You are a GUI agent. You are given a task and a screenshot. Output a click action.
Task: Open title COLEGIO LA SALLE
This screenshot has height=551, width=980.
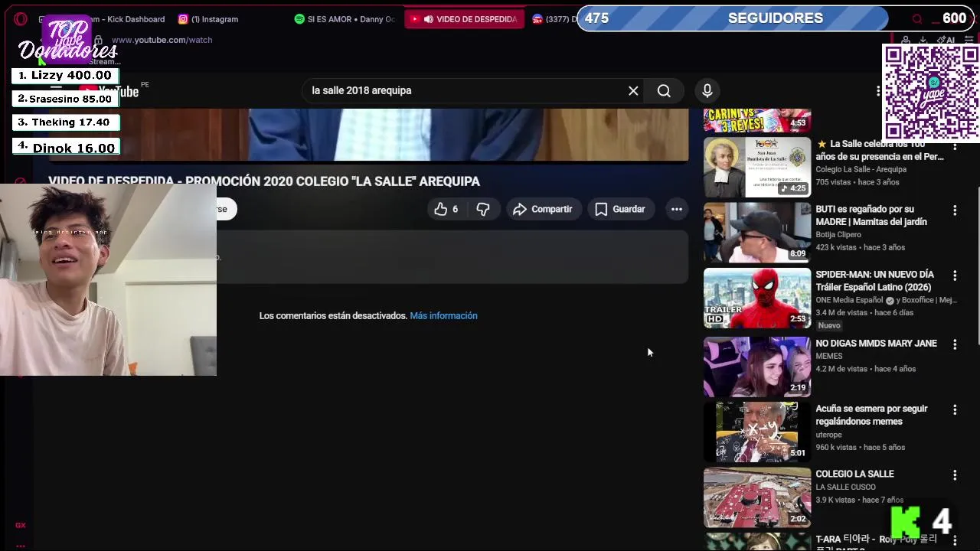(854, 474)
